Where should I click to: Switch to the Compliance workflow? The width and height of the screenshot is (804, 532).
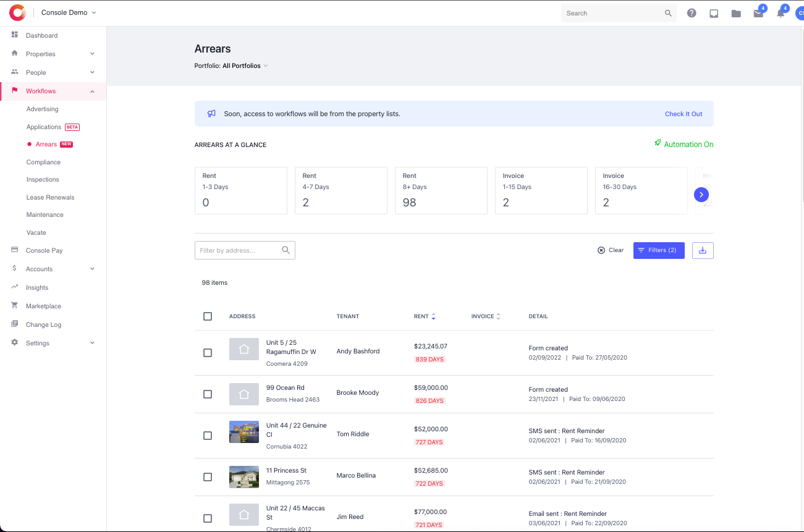click(x=43, y=162)
